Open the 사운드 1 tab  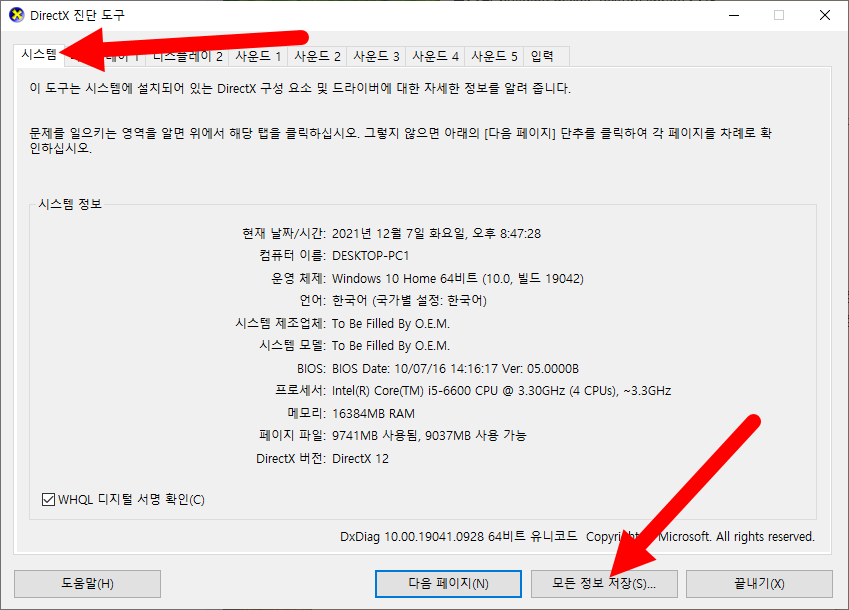pos(258,56)
